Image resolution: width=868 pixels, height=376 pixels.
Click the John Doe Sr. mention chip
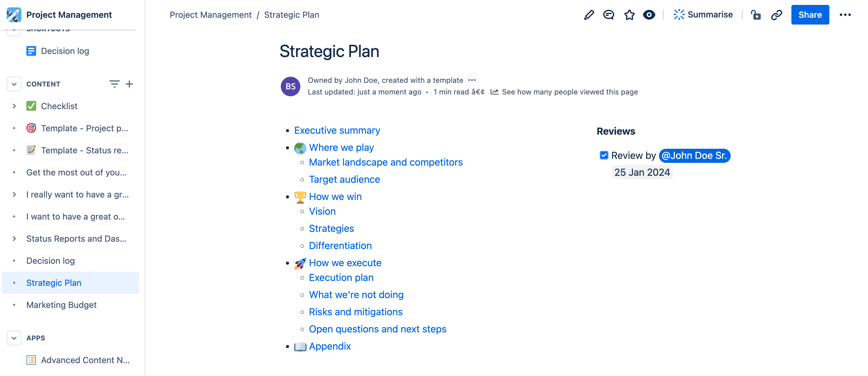[695, 155]
